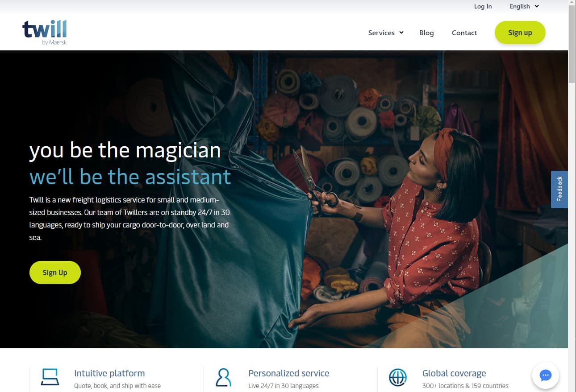The height and width of the screenshot is (392, 576).
Task: Click the Global coverage heading
Action: (x=454, y=373)
